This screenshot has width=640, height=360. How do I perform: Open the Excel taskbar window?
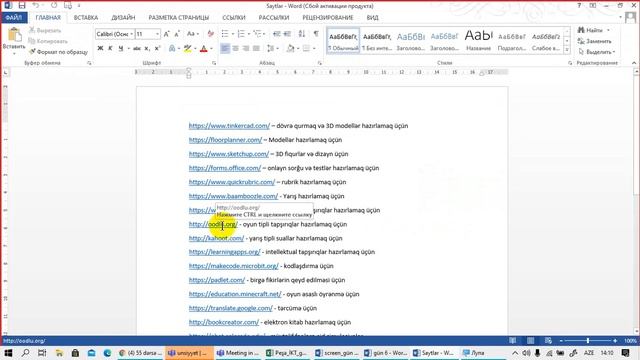coord(287,353)
